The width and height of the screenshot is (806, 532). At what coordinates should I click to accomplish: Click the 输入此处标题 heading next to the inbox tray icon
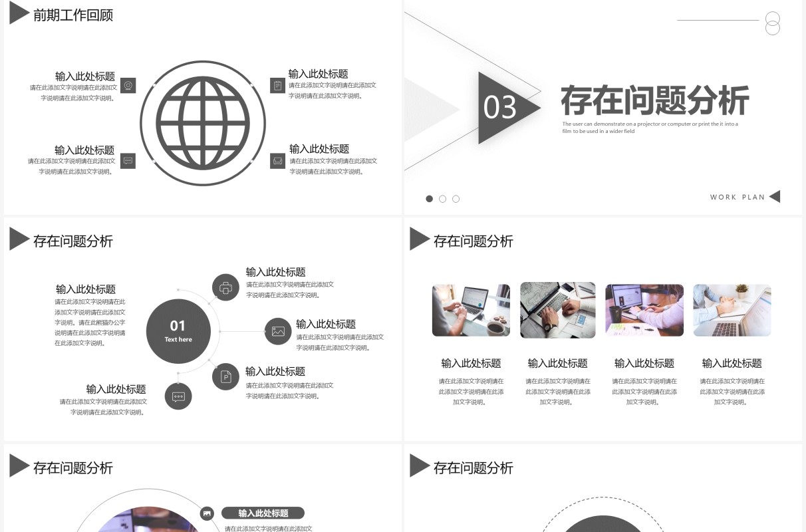(319, 149)
